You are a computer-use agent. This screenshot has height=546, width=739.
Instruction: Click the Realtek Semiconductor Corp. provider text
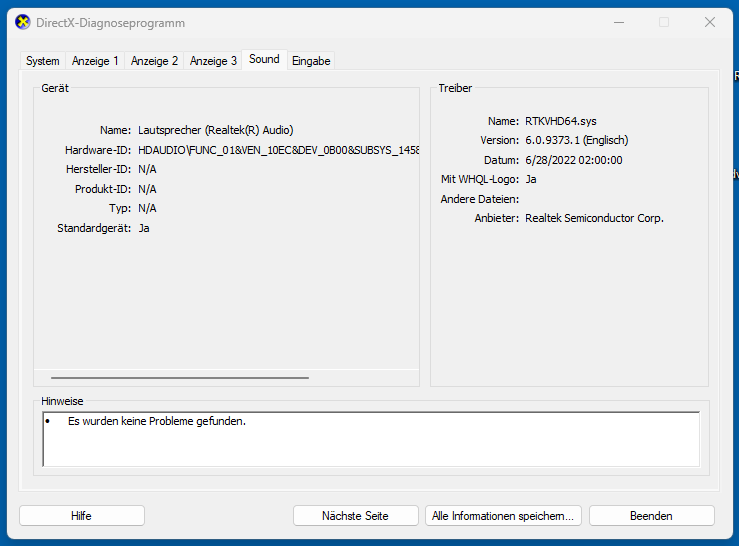pos(594,218)
